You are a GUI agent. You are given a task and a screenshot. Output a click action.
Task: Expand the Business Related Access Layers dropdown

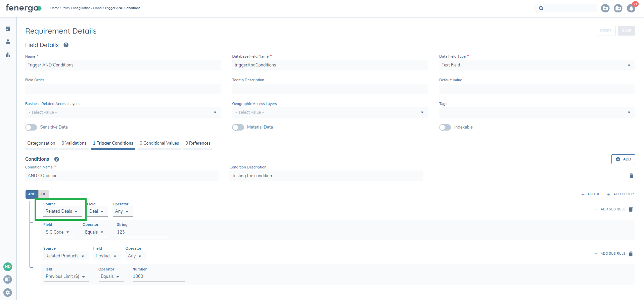coord(123,112)
